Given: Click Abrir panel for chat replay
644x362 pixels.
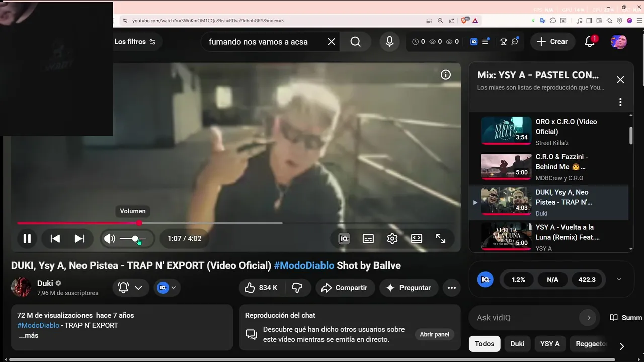Looking at the screenshot, I should tap(435, 334).
